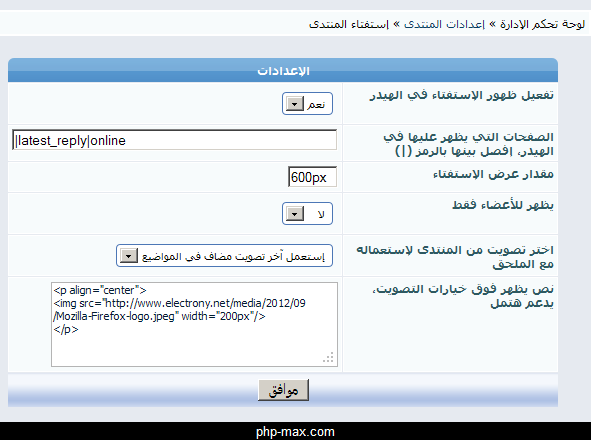Open the 'لا' members-only dropdown
The image size is (591, 440).
pyautogui.click(x=307, y=214)
